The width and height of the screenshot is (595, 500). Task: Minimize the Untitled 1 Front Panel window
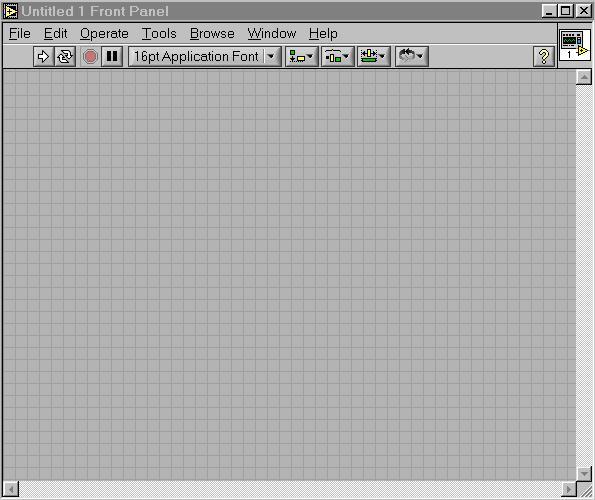(549, 11)
